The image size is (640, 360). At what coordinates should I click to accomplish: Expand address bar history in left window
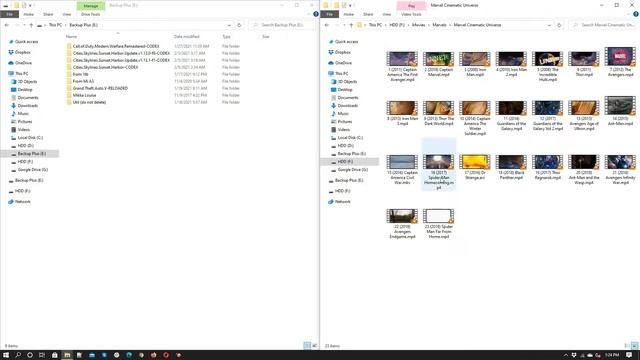229,25
